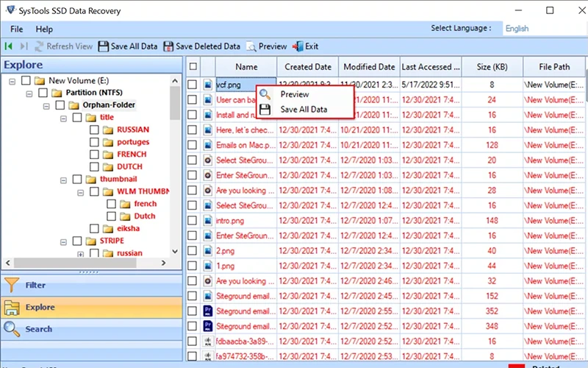The image size is (588, 368).
Task: Click Premiere file icon of 348 KB row
Action: pyautogui.click(x=208, y=326)
